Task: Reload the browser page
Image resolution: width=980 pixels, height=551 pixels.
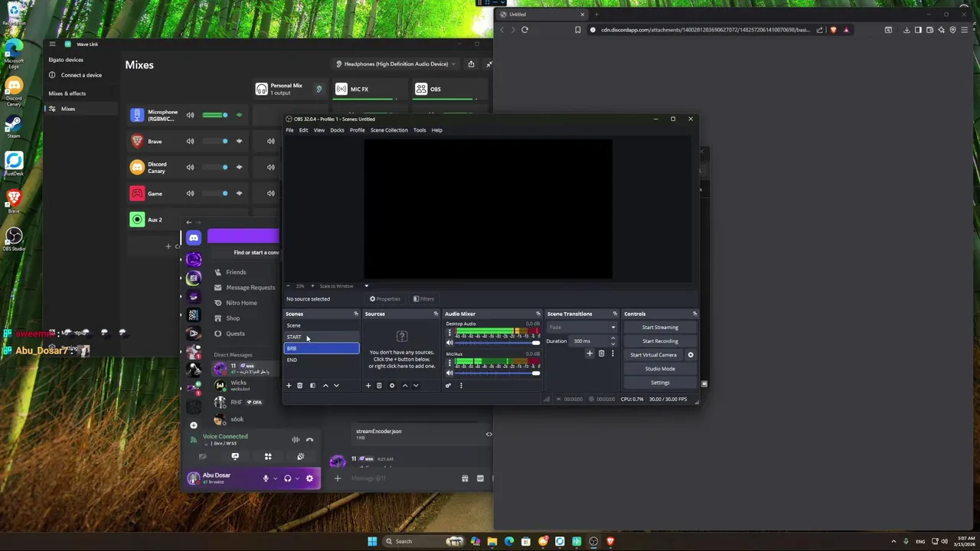Action: point(524,30)
